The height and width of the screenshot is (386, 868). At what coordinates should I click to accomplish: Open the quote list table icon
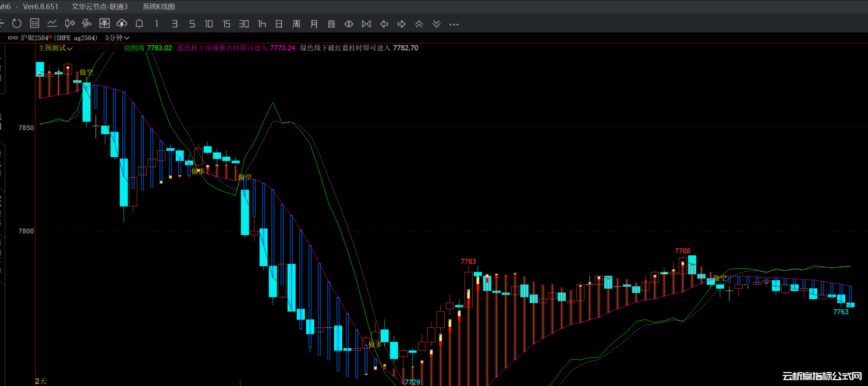34,24
